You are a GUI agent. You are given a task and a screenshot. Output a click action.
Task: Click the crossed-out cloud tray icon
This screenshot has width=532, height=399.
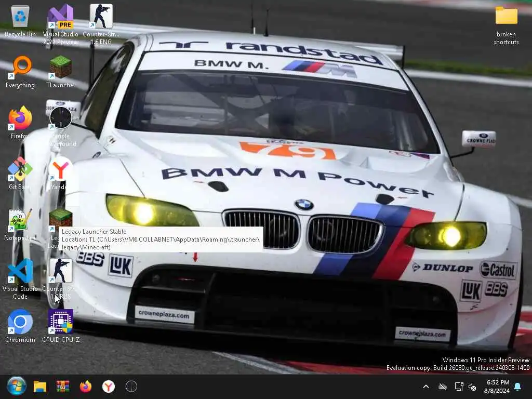(443, 387)
